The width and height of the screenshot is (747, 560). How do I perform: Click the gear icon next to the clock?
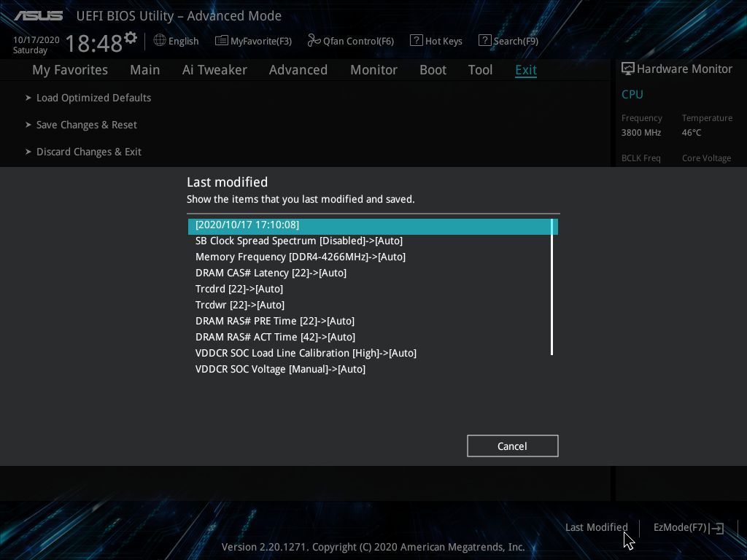point(131,38)
